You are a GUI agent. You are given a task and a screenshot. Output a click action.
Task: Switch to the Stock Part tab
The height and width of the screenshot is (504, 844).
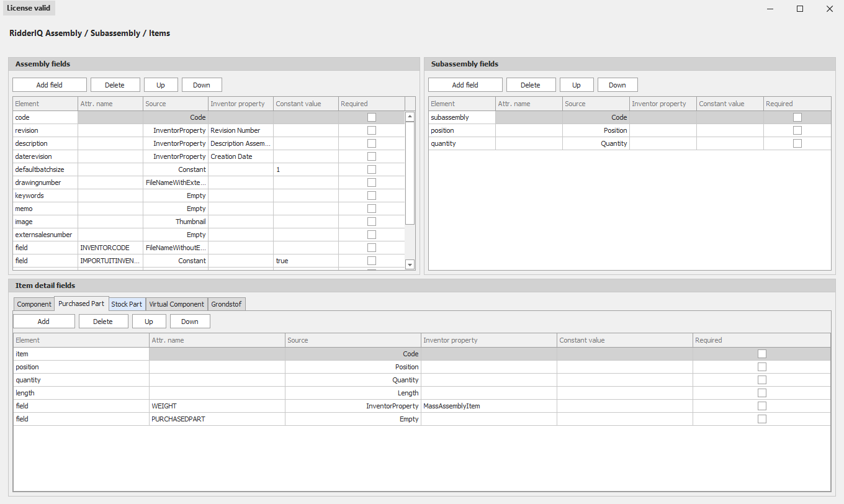click(127, 304)
